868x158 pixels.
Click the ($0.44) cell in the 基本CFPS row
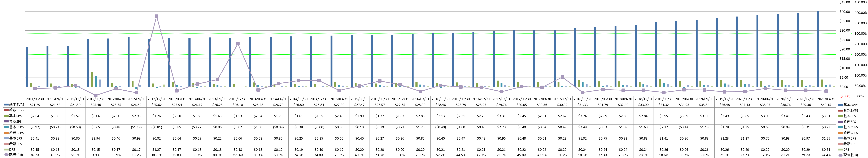click(x=684, y=127)
